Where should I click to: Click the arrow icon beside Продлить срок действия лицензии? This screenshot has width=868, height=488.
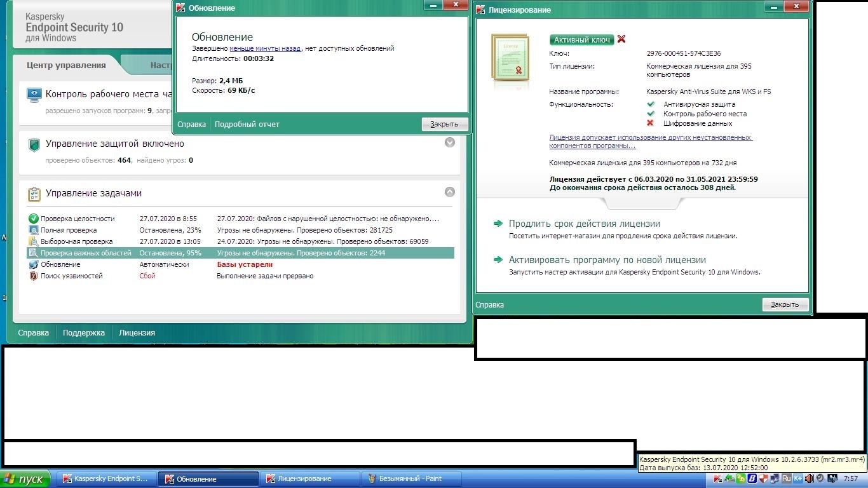coord(499,224)
